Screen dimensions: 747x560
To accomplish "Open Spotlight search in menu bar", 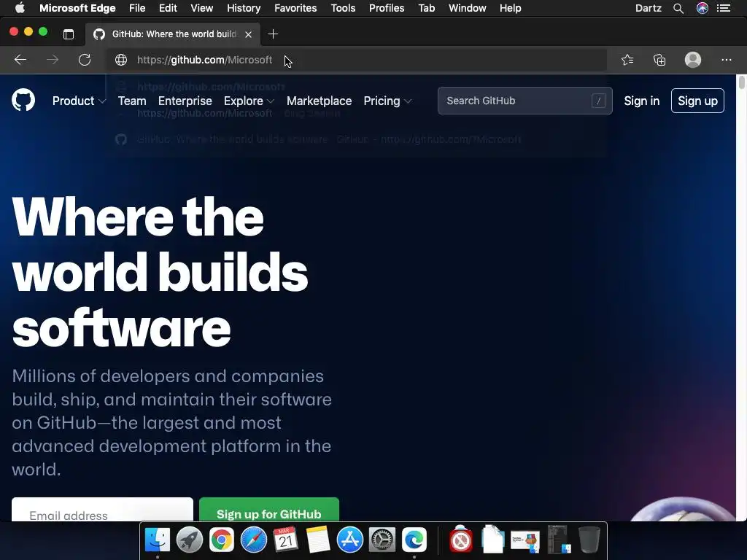I will [678, 8].
